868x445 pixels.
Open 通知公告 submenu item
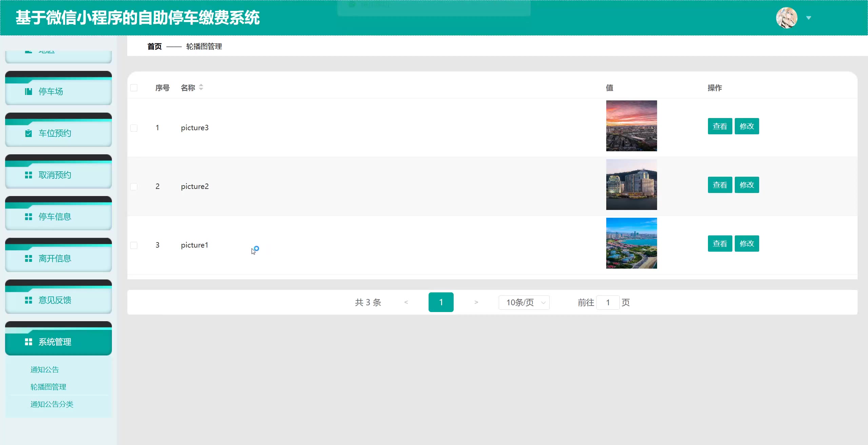(x=45, y=370)
